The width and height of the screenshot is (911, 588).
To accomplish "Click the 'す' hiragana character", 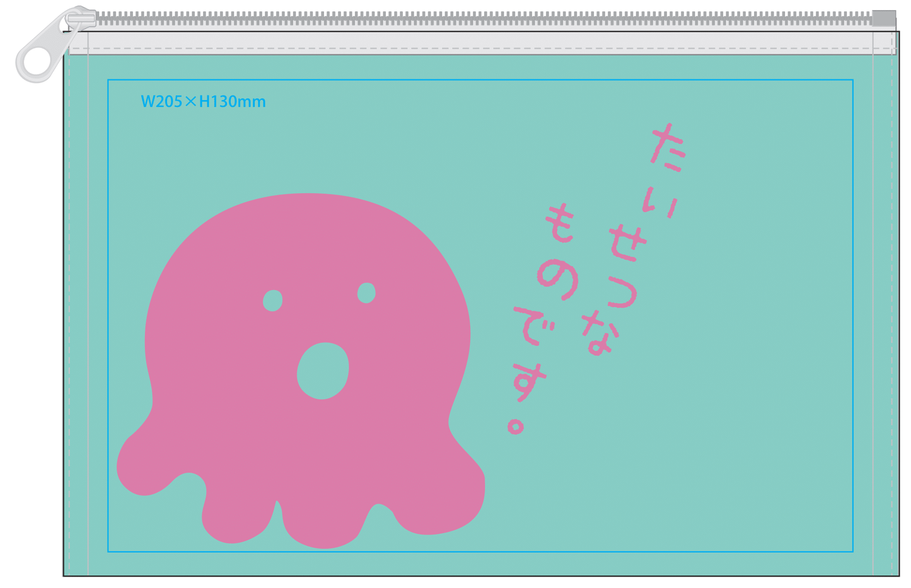I will (528, 381).
